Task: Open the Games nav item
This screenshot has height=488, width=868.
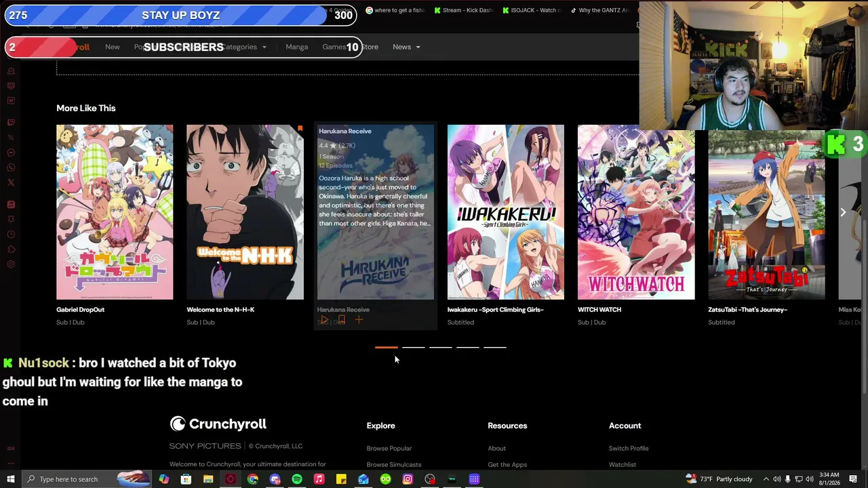Action: (x=334, y=47)
